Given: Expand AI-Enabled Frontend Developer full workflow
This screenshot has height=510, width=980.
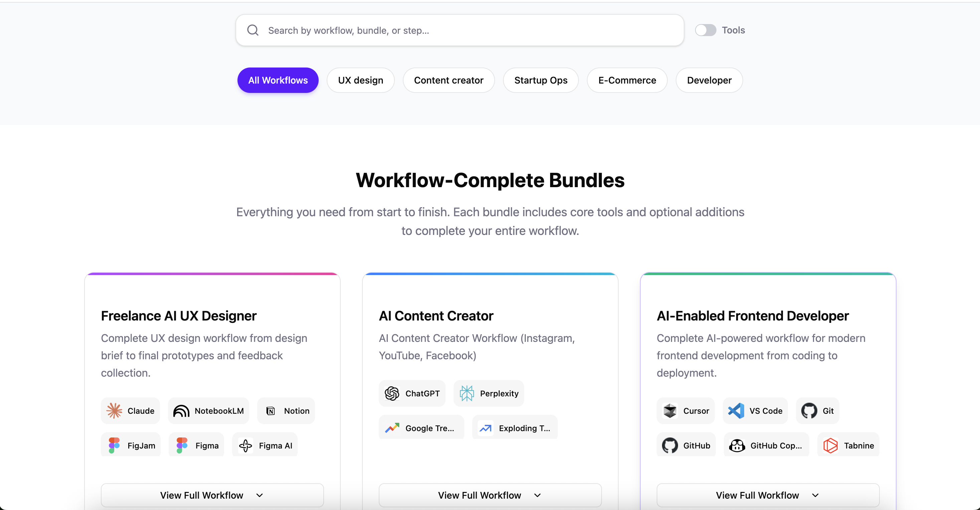Looking at the screenshot, I should coord(767,495).
